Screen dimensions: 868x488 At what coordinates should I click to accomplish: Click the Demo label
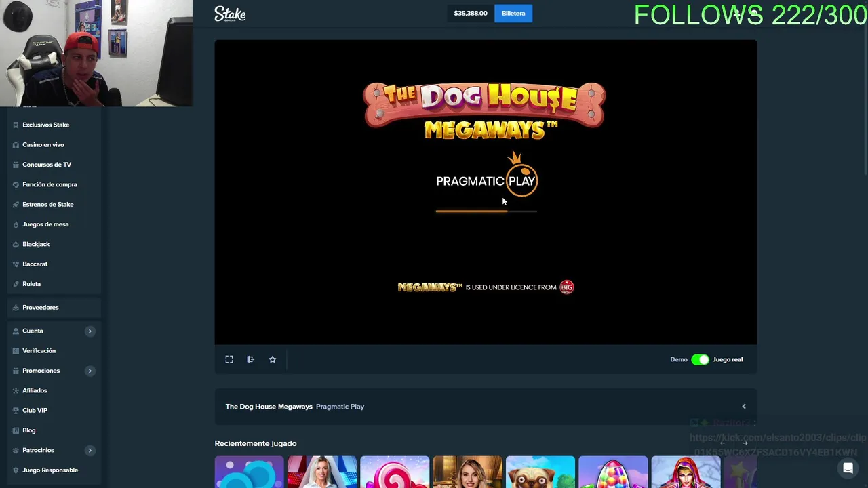679,359
